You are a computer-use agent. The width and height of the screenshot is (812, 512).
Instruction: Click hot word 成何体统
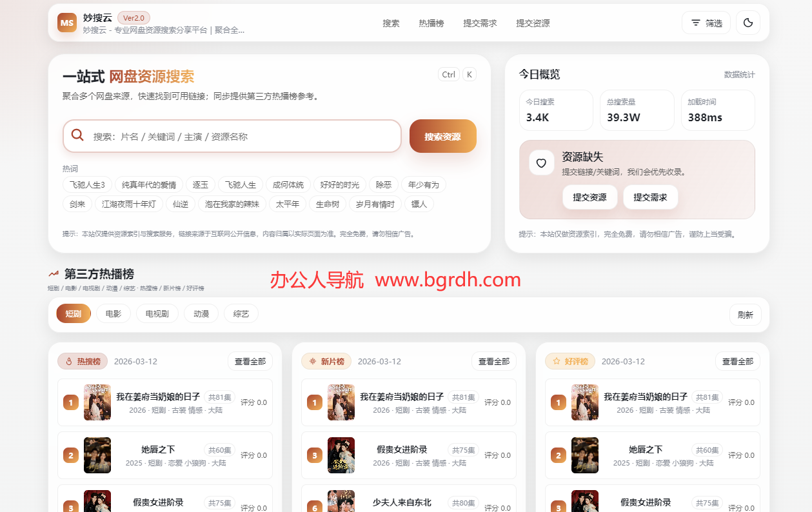(x=288, y=185)
